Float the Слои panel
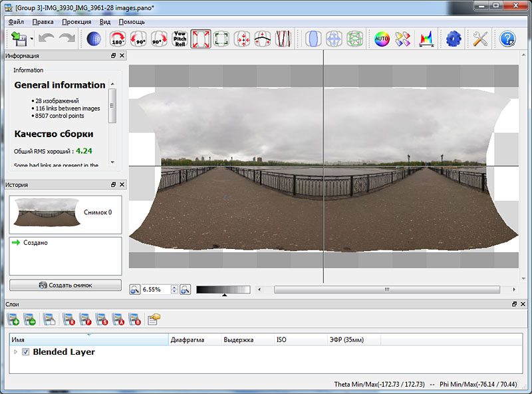Viewport: 532px width, 394px height. (x=514, y=304)
